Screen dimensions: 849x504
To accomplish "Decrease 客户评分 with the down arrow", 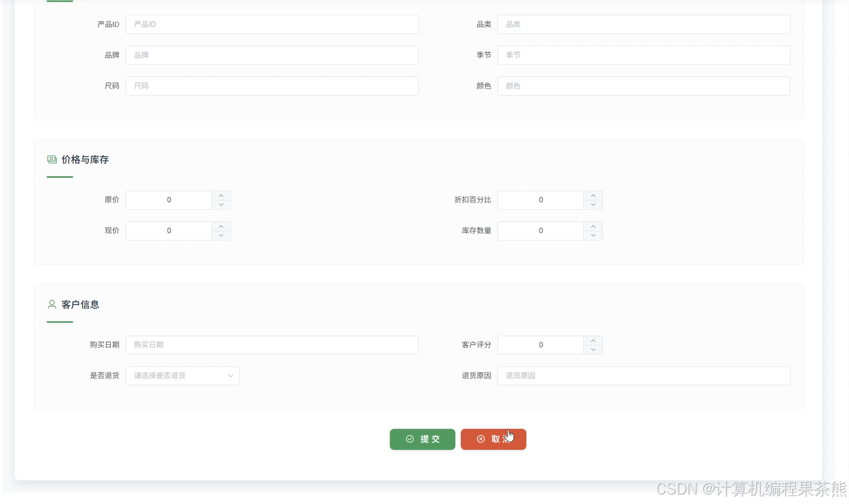I will pos(593,350).
